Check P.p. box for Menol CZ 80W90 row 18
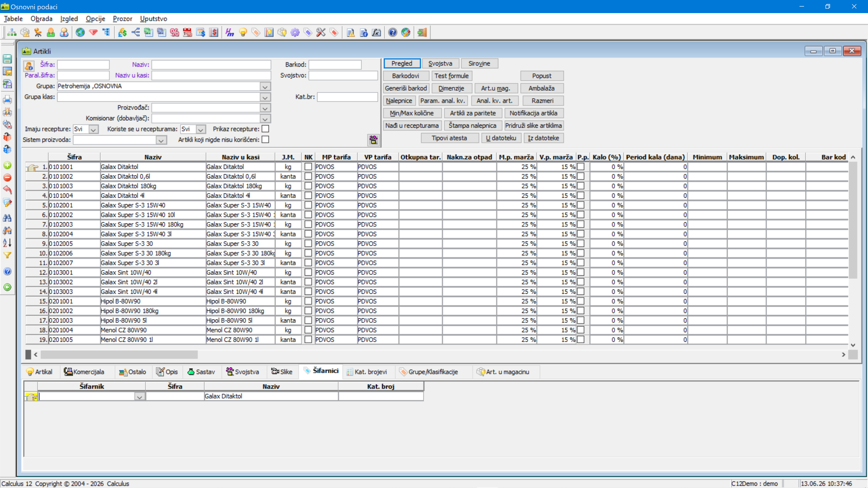 coord(580,330)
